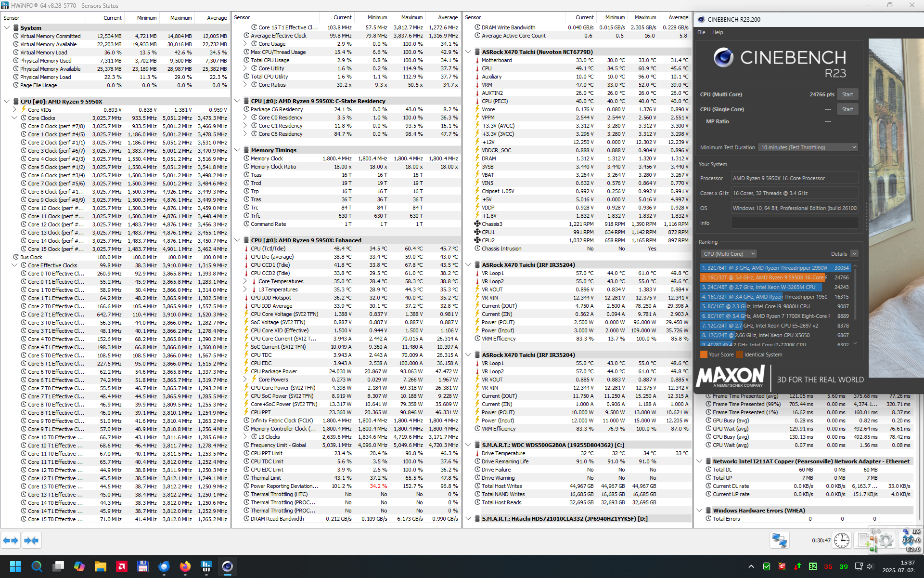Switch to Thunderbird on the taskbar
Viewport: 924px width, 578px height.
click(164, 566)
